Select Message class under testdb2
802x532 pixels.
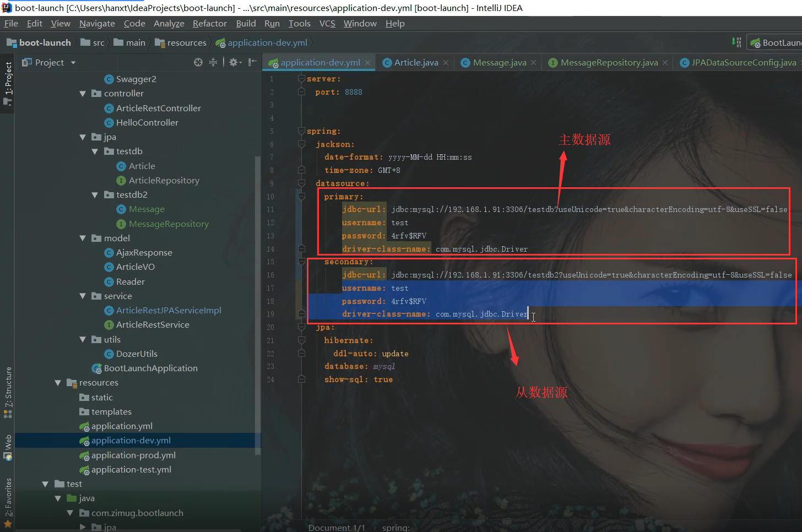(x=140, y=209)
